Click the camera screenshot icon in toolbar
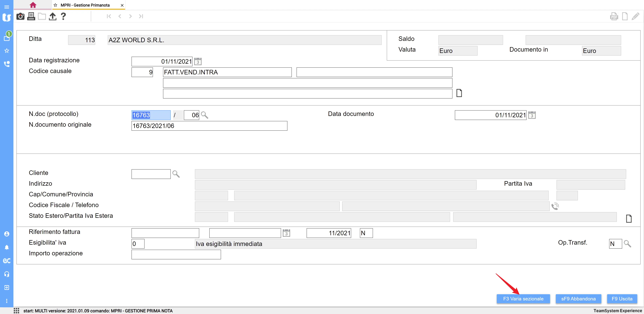Image resolution: width=644 pixels, height=314 pixels. [x=20, y=16]
